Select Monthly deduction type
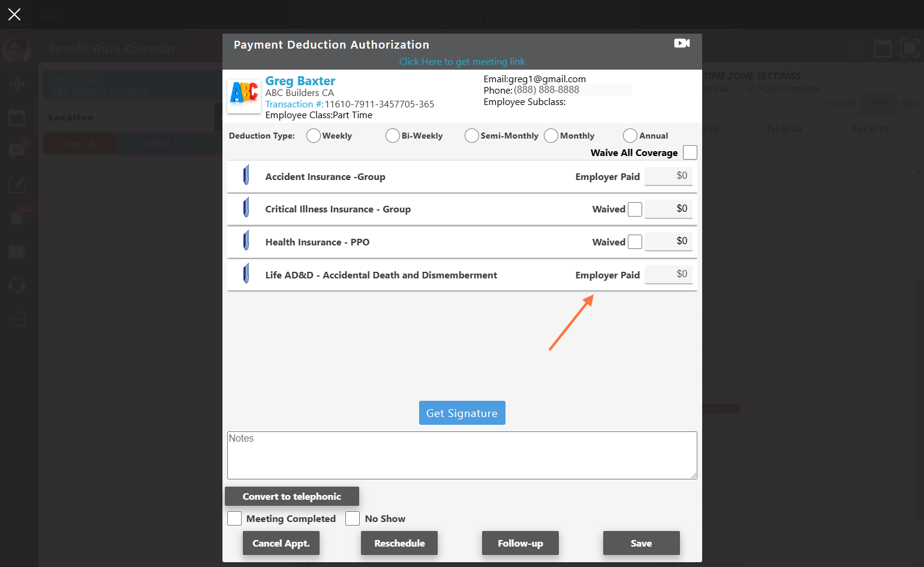Screen dimensions: 924x567 tap(551, 136)
